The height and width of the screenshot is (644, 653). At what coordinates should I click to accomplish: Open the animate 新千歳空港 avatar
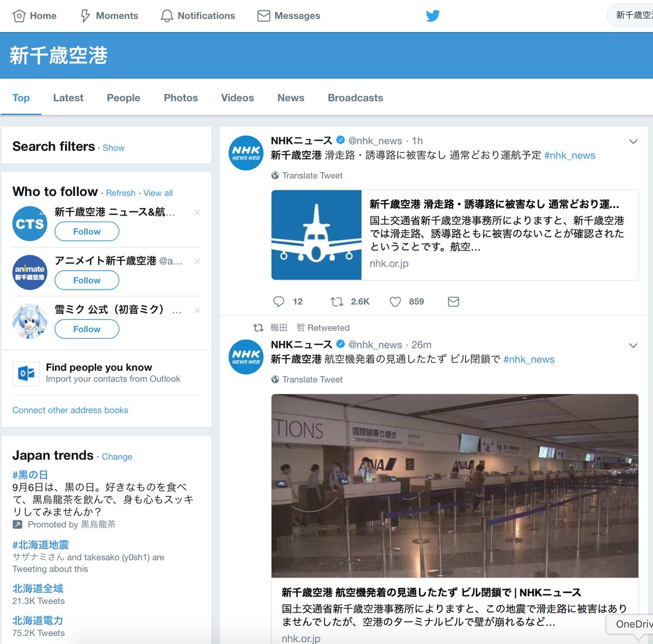coord(30,272)
